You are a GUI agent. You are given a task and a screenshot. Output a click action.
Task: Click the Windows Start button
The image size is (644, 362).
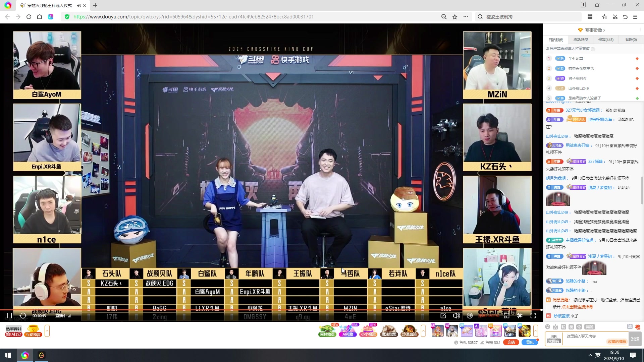click(8, 355)
